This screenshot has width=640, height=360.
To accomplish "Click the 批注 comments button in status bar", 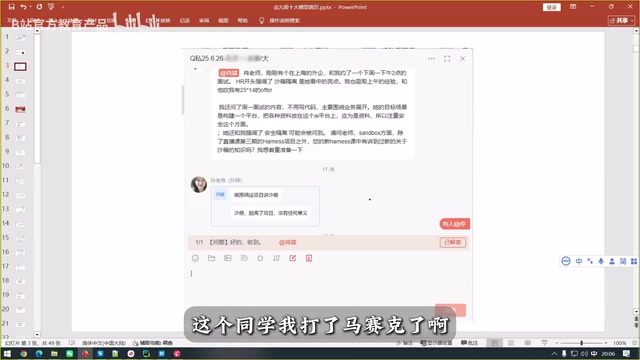I will coord(469,343).
